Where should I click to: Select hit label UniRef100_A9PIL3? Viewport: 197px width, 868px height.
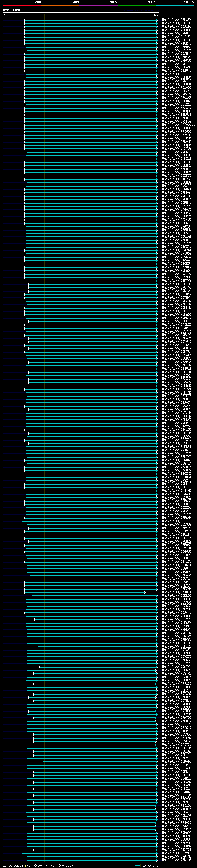[x=177, y=64]
